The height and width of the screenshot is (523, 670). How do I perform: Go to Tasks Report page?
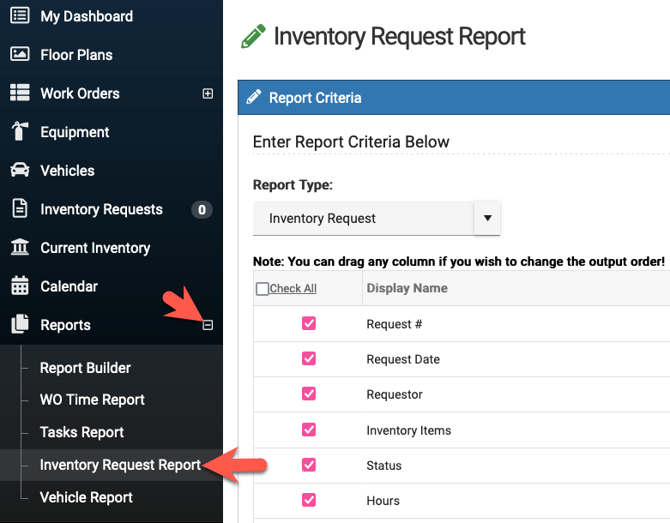coord(82,432)
